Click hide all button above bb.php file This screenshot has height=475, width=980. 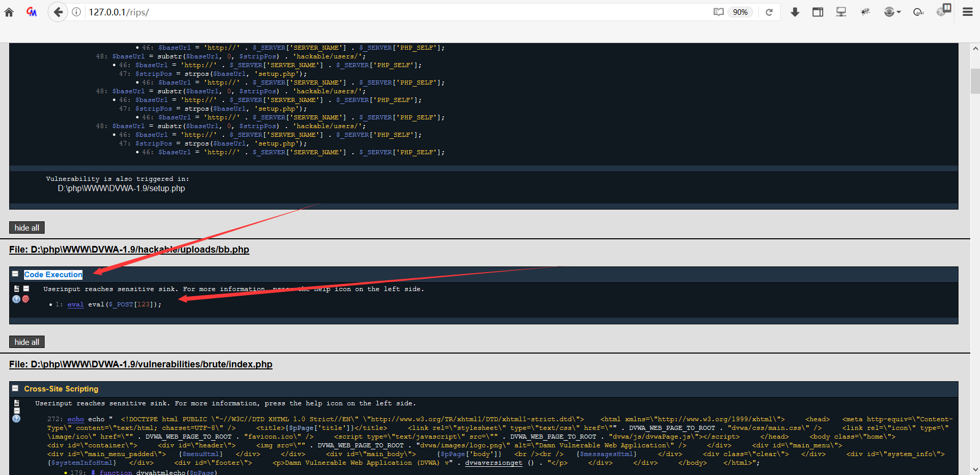coord(27,228)
